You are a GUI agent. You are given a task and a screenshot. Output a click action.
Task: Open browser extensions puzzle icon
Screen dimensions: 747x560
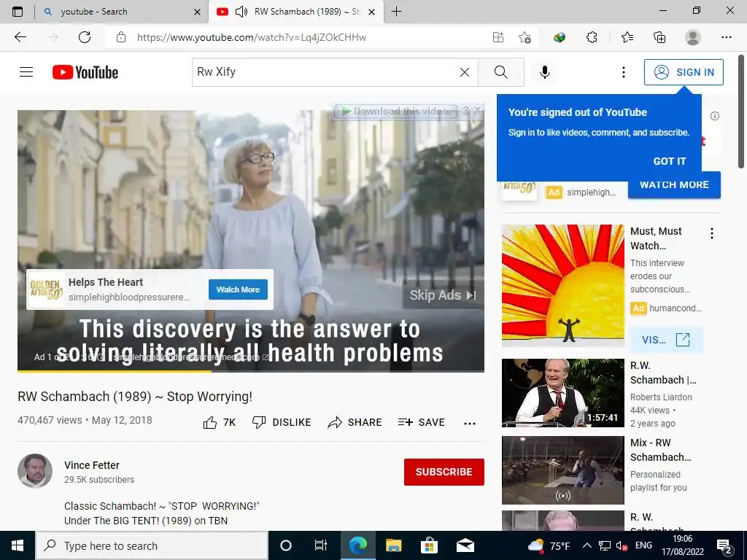tap(592, 37)
